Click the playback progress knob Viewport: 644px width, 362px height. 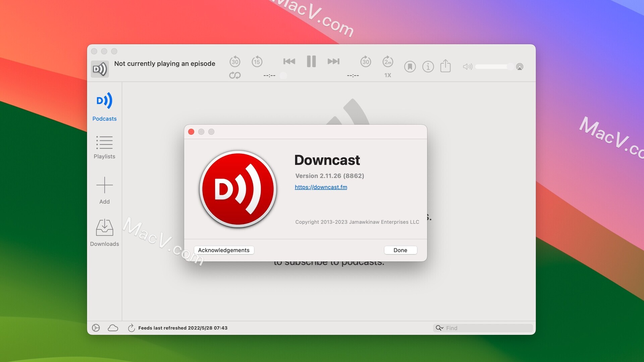(x=283, y=75)
